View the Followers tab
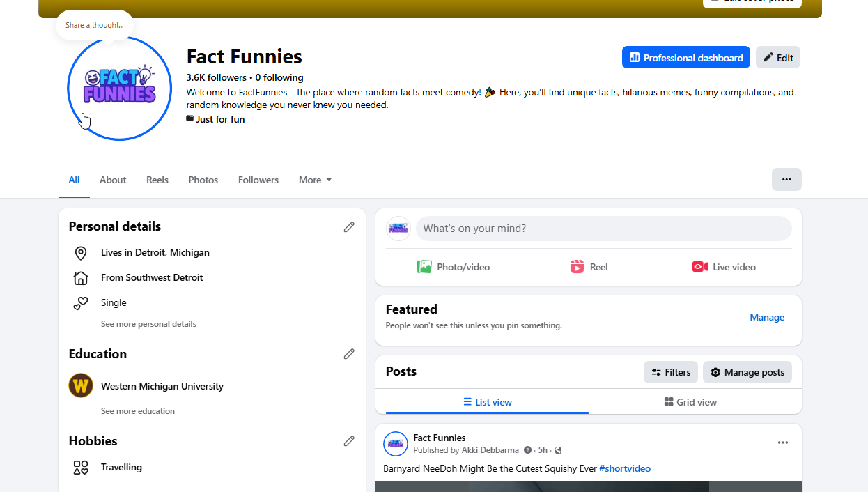This screenshot has height=492, width=868. (258, 180)
